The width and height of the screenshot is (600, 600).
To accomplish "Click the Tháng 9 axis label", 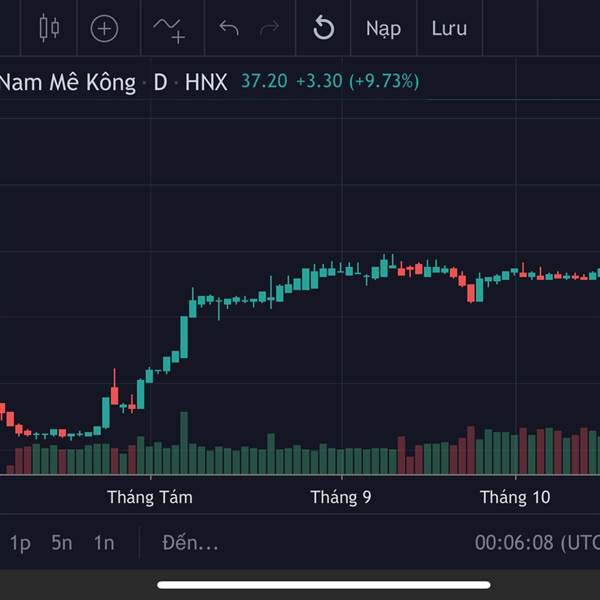I will click(x=341, y=497).
